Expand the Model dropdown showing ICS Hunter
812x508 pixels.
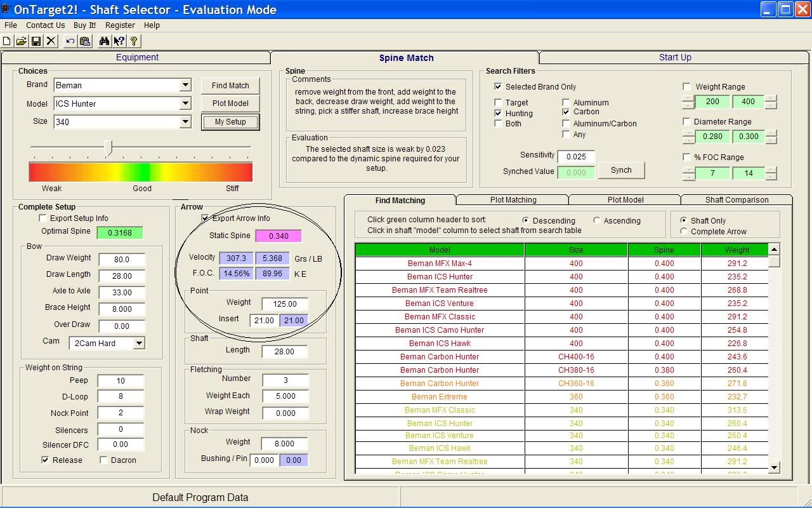185,104
